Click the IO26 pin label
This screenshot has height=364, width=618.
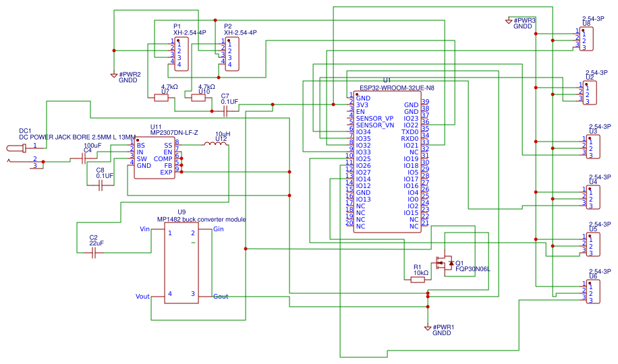click(x=364, y=165)
